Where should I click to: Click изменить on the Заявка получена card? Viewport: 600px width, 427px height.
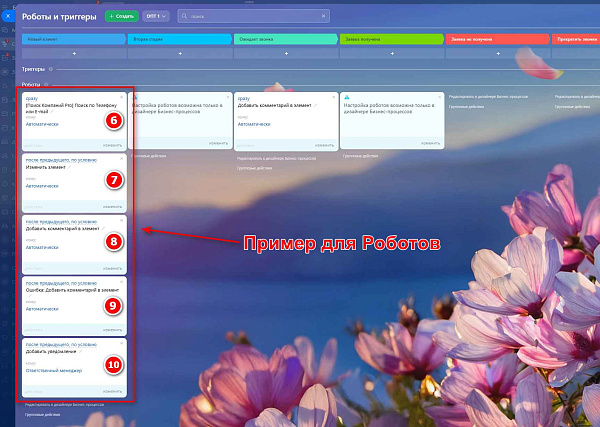point(430,143)
